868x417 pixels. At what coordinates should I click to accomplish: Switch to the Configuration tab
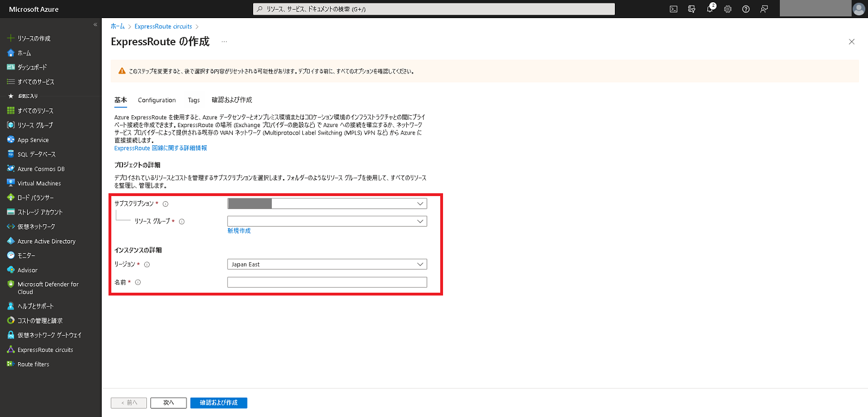click(157, 100)
